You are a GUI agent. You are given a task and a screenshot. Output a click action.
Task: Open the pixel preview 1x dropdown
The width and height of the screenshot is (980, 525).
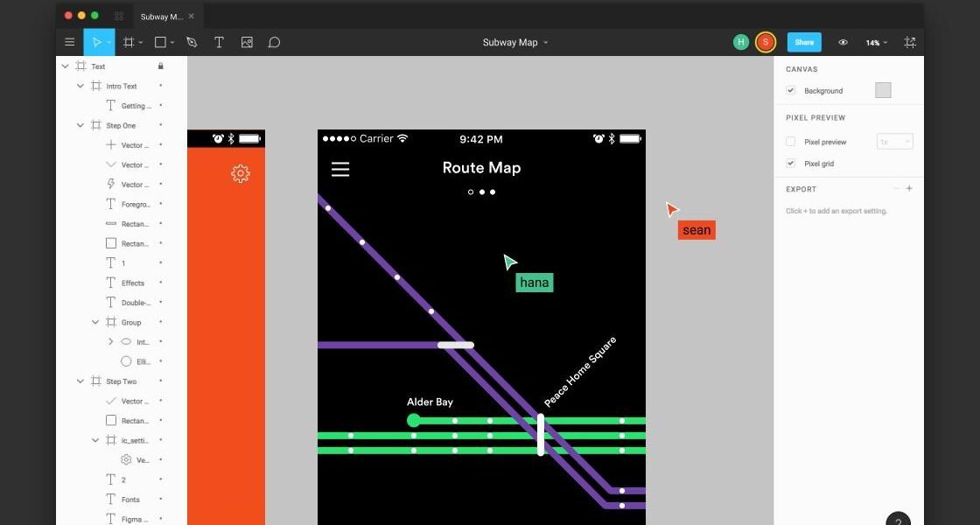point(895,142)
